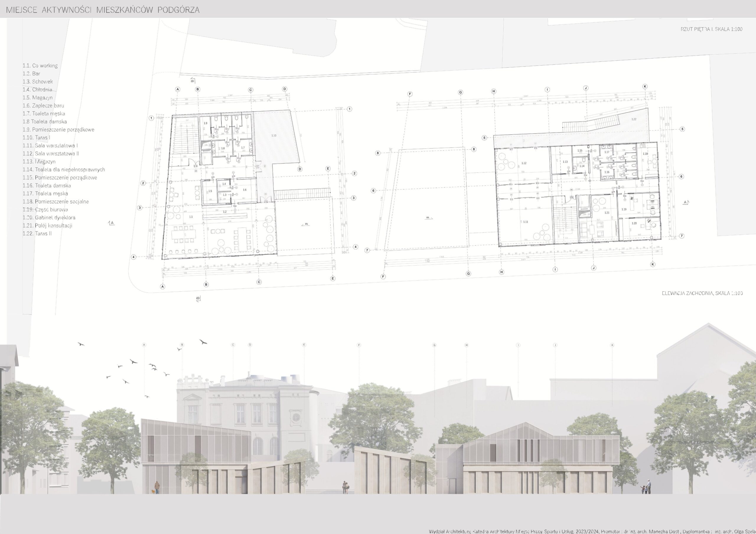This screenshot has width=756, height=534.
Task: Click grid axis circle F below the plans
Action: coord(383,277)
